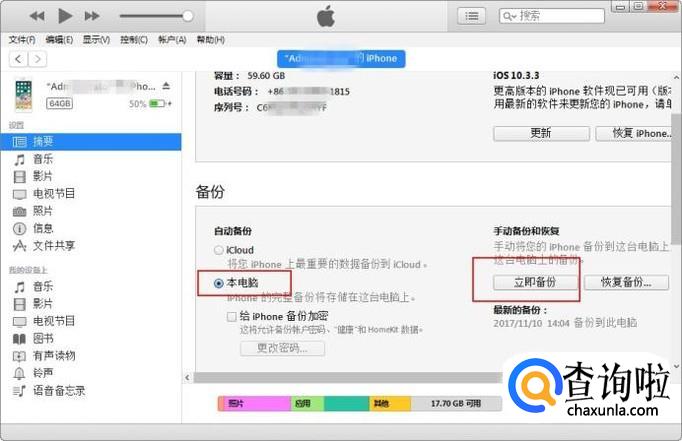Click the 64GB capacity badge
The width and height of the screenshot is (682, 441).
(60, 104)
